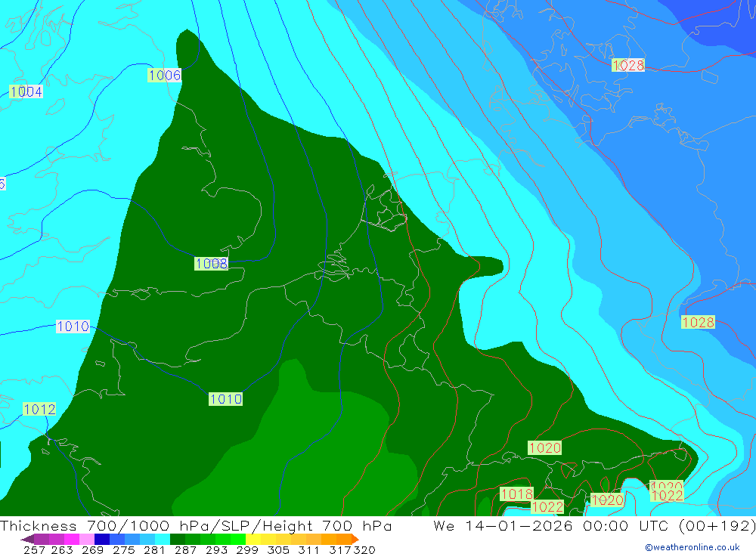756x554 pixels.
Task: Click the legend value 305
Action: [277, 550]
